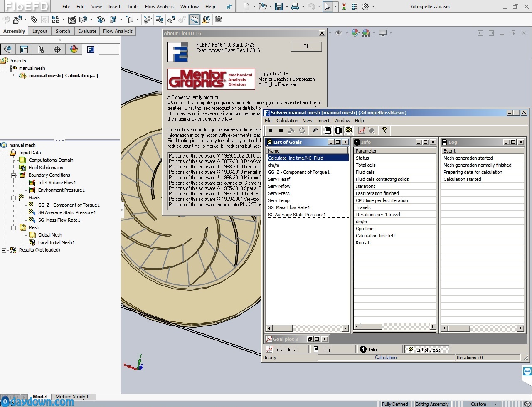Click the New document icon
The width and height of the screenshot is (532, 407).
tap(246, 7)
